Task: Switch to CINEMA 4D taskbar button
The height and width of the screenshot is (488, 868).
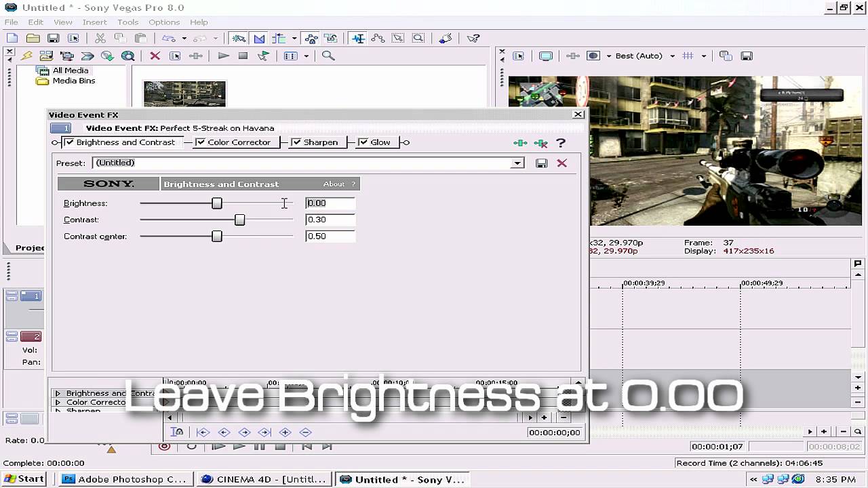Action: [x=265, y=479]
